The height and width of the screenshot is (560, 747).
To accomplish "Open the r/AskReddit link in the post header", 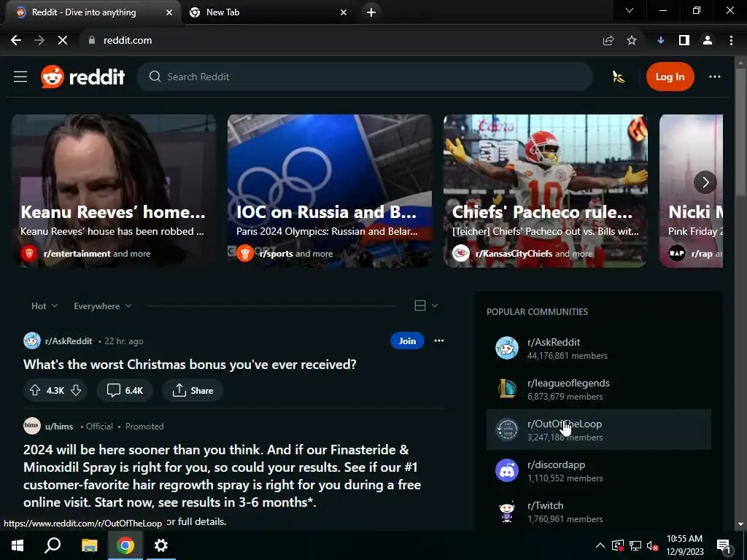I will (68, 341).
